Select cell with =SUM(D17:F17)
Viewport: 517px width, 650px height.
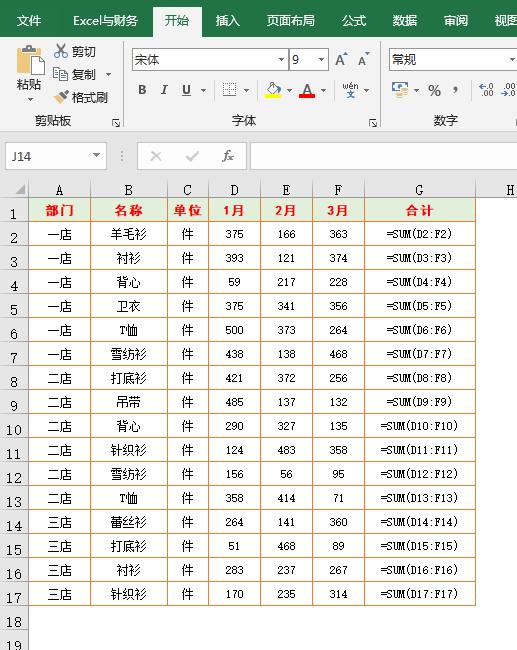[420, 594]
